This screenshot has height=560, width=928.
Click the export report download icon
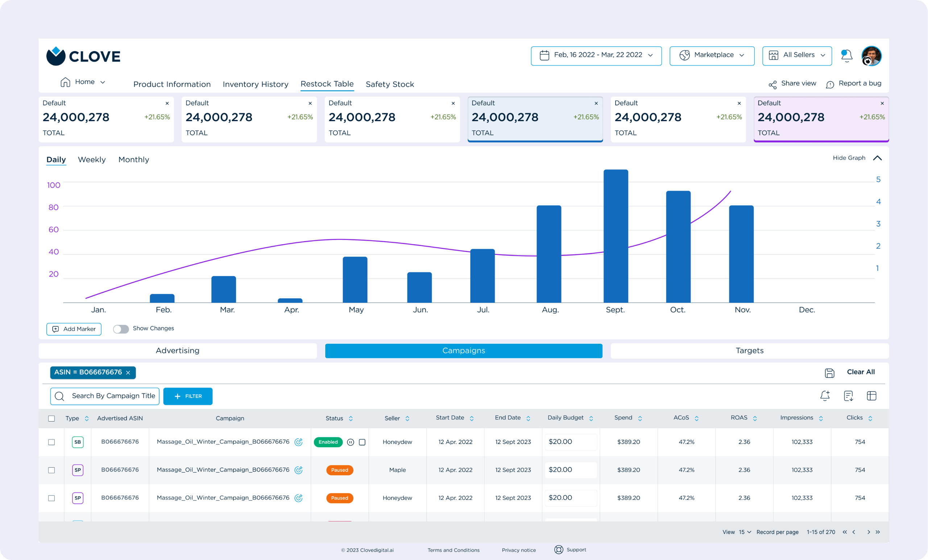848,396
